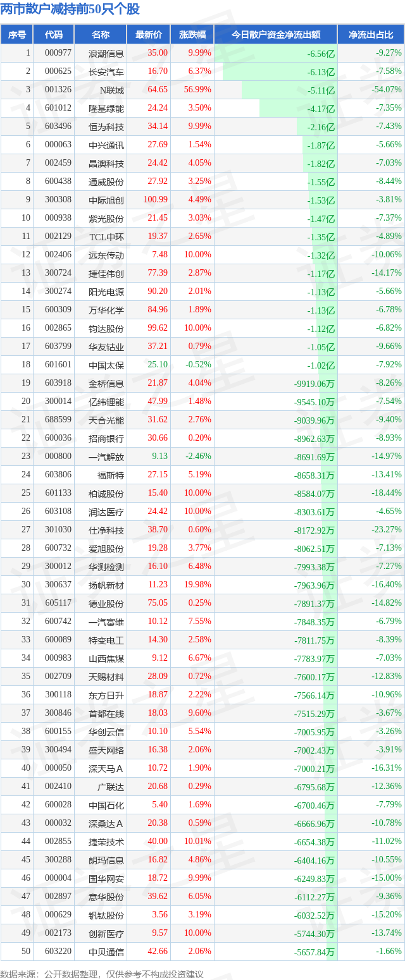The width and height of the screenshot is (405, 980).
Task: Select stock name 广联达
Action: tap(111, 787)
